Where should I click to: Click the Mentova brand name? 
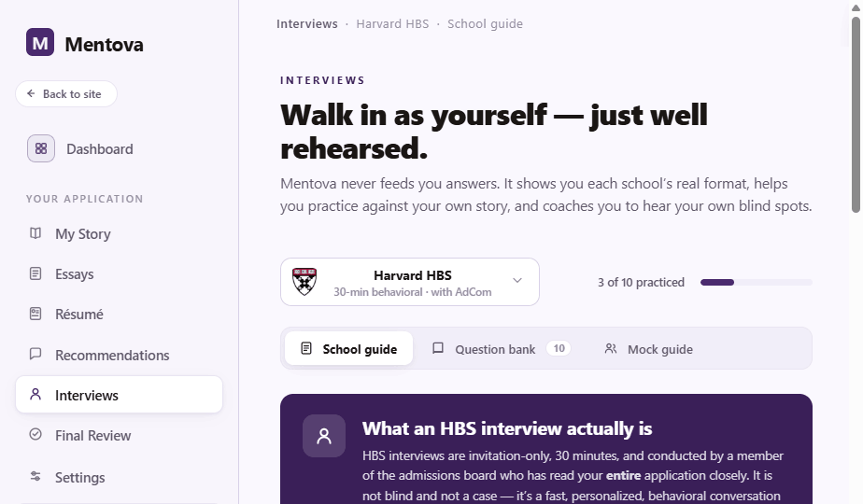tap(104, 44)
